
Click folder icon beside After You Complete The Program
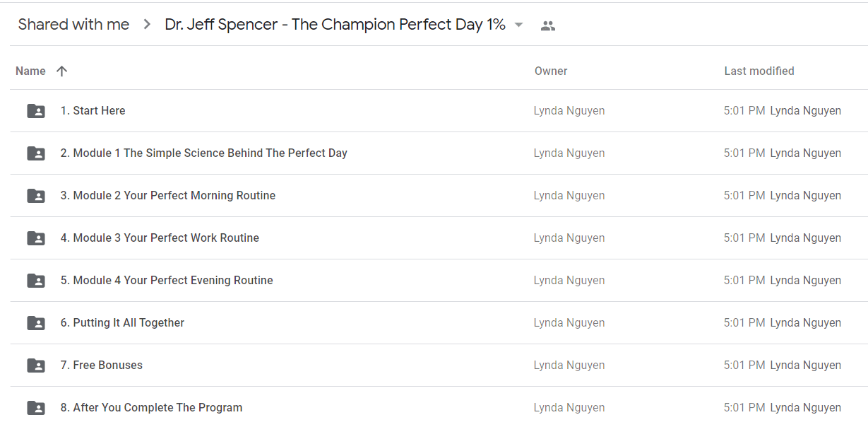tap(36, 408)
